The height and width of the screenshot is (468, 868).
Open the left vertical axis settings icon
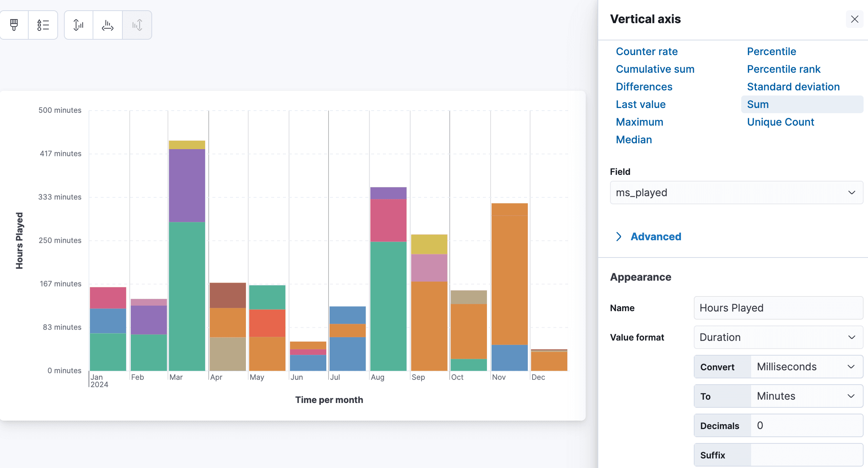click(x=78, y=25)
